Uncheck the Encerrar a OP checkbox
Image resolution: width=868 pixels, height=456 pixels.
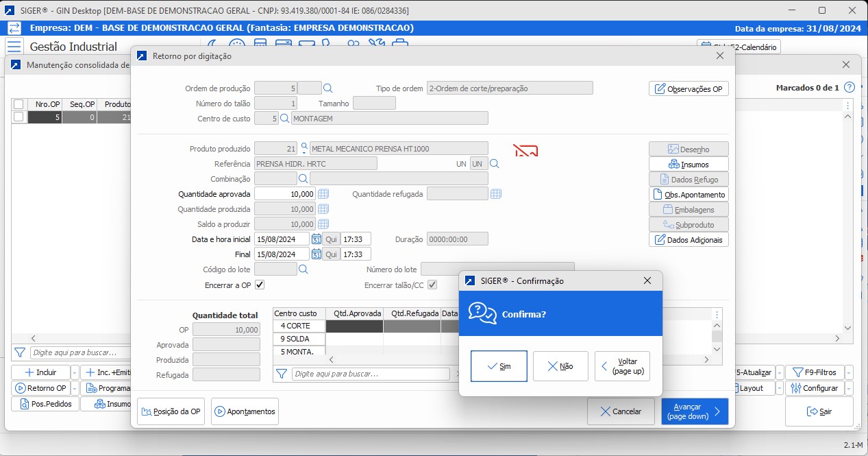[x=259, y=284]
